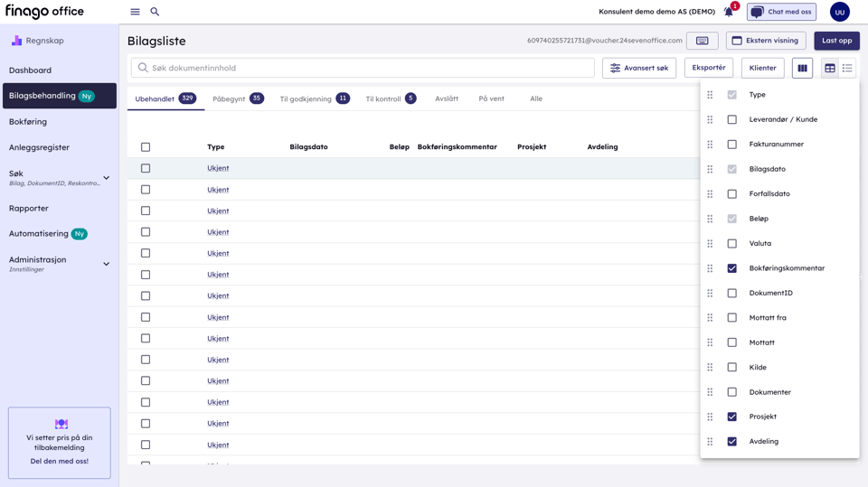
Task: Click the Last opp button
Action: pyautogui.click(x=836, y=41)
